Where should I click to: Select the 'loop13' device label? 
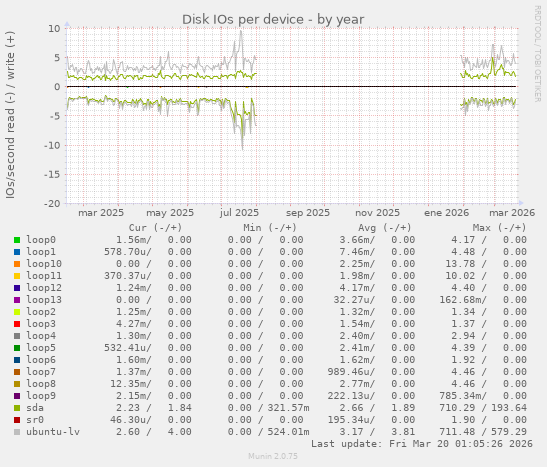point(44,300)
